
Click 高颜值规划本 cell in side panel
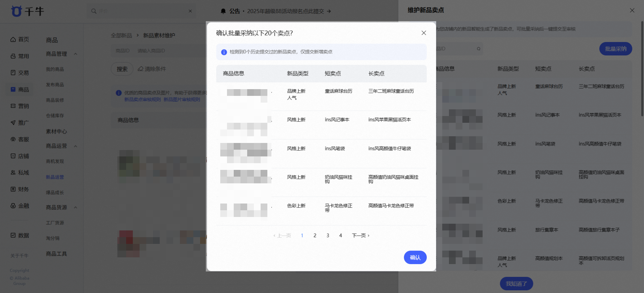pyautogui.click(x=549, y=259)
